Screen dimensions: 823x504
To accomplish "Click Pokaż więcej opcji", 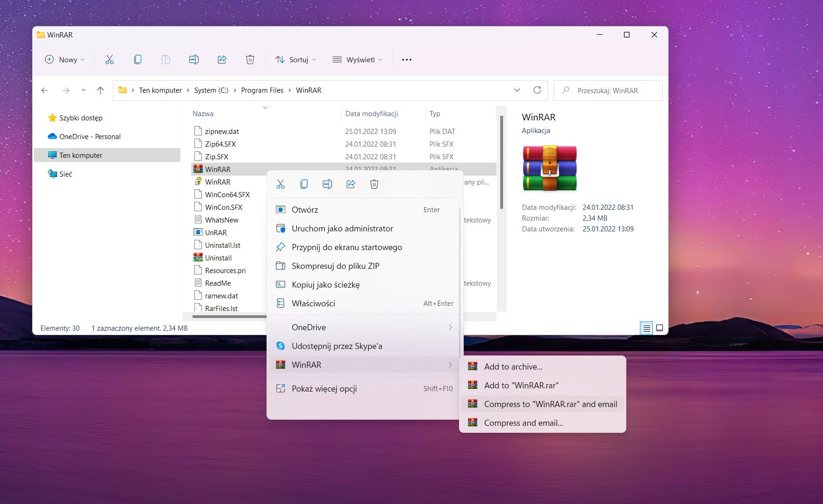I will [x=324, y=388].
